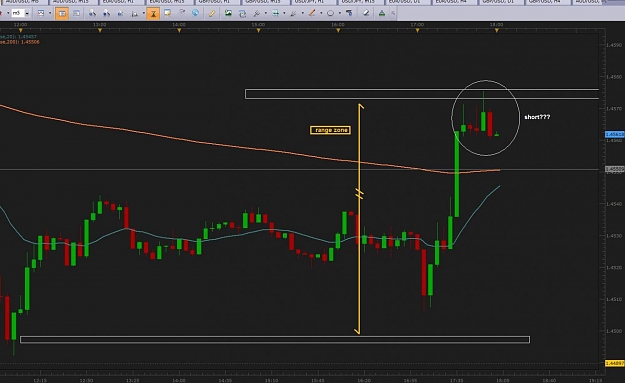Screen dimensions: 625x383
Task: Click the 14:00 time marker triangle
Action: pos(179,30)
